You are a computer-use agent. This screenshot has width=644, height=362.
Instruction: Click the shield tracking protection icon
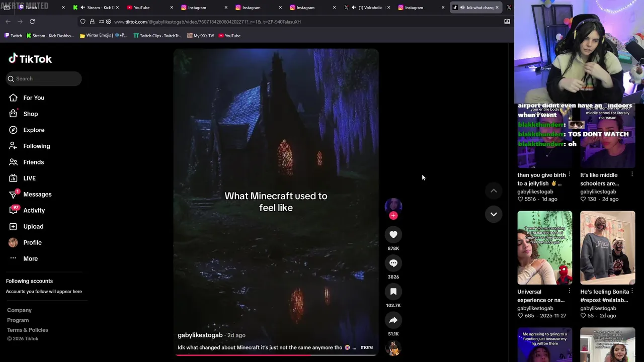(x=83, y=22)
